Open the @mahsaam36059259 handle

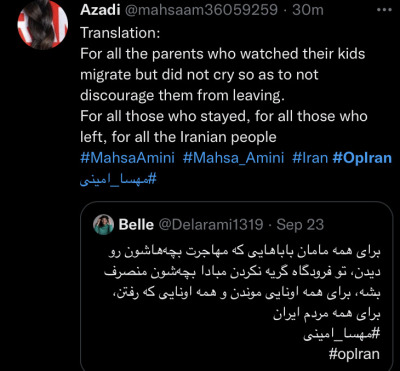tap(201, 10)
